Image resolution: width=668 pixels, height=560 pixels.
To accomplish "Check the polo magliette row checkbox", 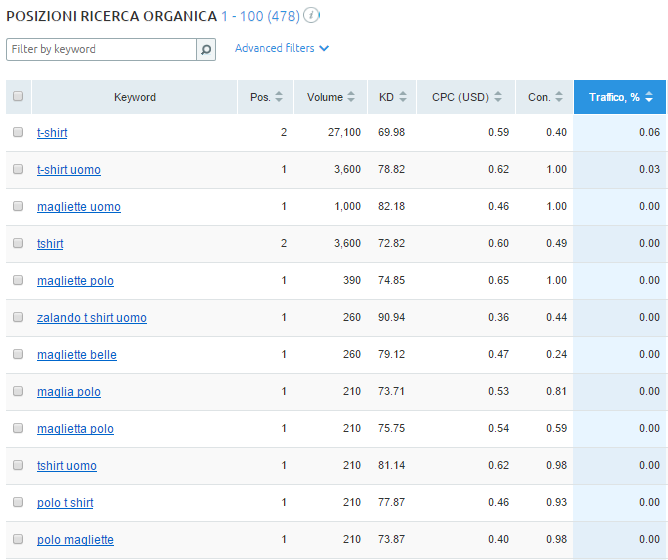I will tap(18, 539).
